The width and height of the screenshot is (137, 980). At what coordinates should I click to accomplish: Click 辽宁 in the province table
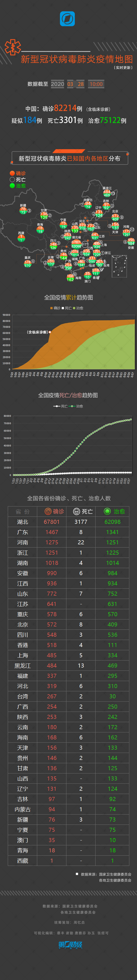pyautogui.click(x=22, y=789)
